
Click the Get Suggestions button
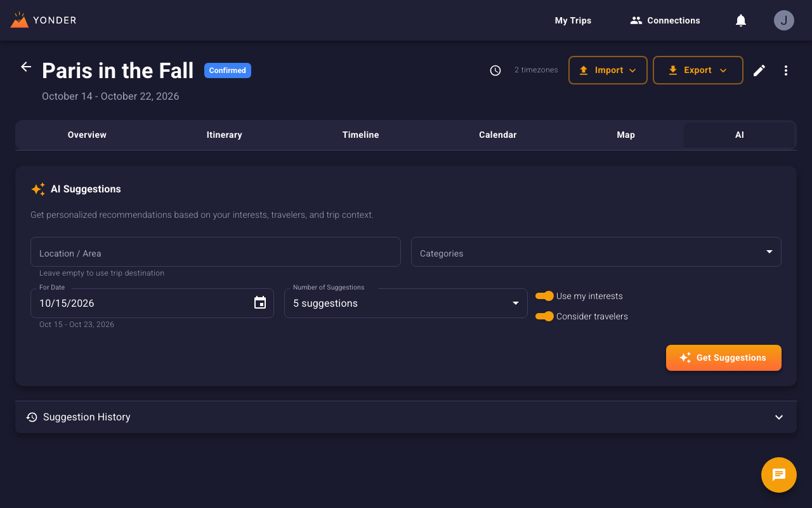click(723, 358)
